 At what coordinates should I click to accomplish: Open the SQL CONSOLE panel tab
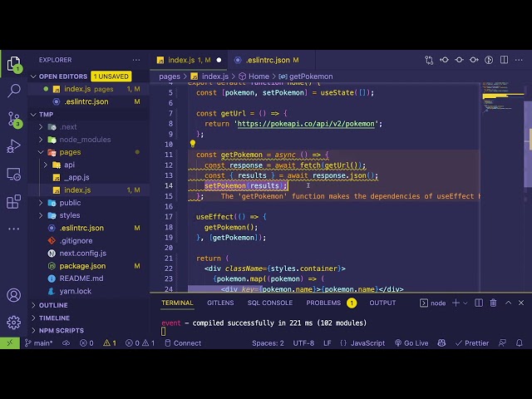269,303
